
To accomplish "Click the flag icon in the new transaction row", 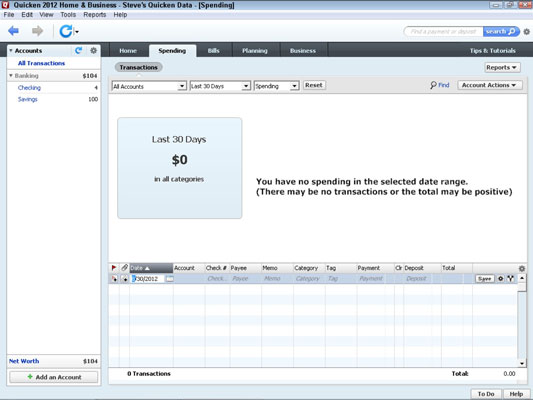I will pos(114,279).
